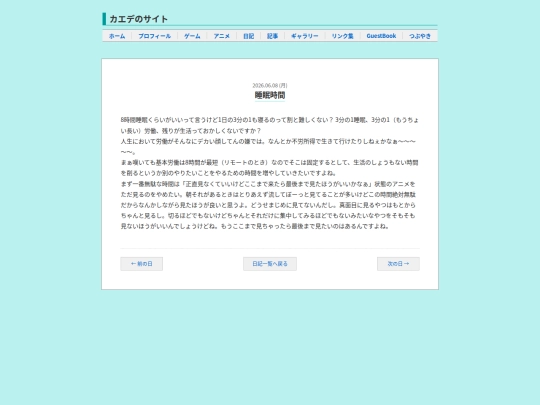Image resolution: width=540 pixels, height=405 pixels.
Task: Click the ← 前の日 button
Action: point(142,264)
